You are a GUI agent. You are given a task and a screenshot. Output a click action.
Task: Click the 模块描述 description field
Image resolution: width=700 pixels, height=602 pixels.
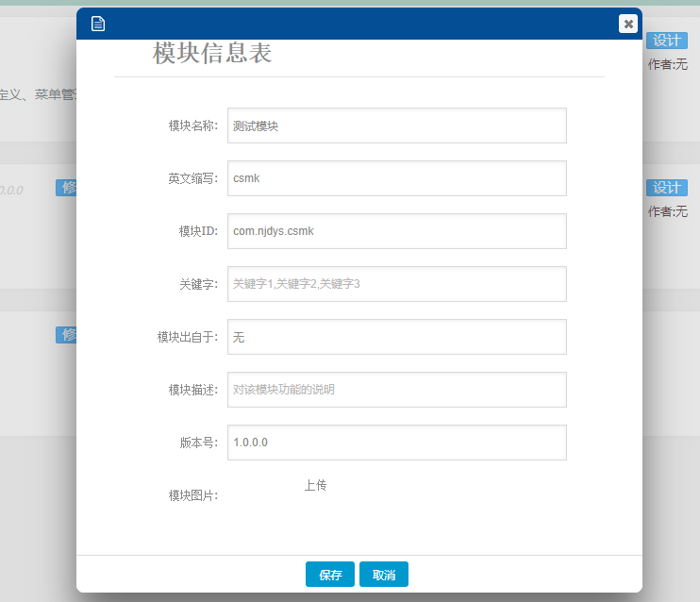tap(396, 390)
